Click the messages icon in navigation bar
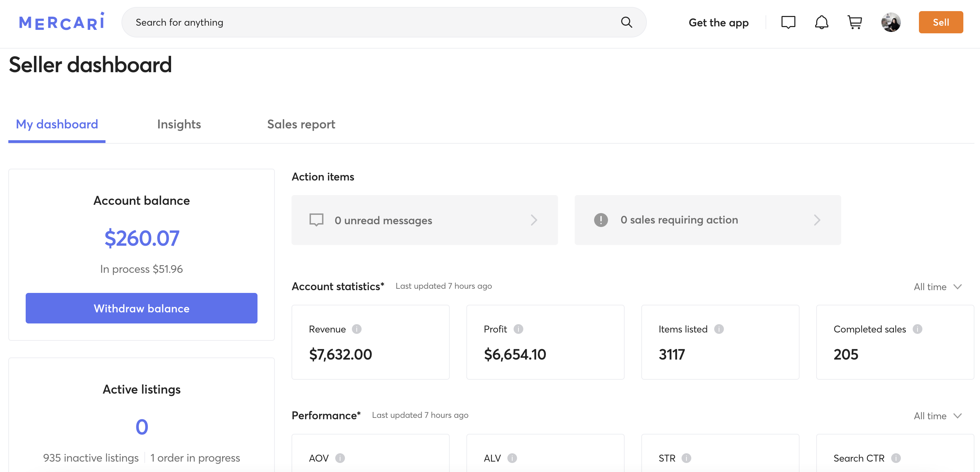The width and height of the screenshot is (980, 472). point(789,21)
